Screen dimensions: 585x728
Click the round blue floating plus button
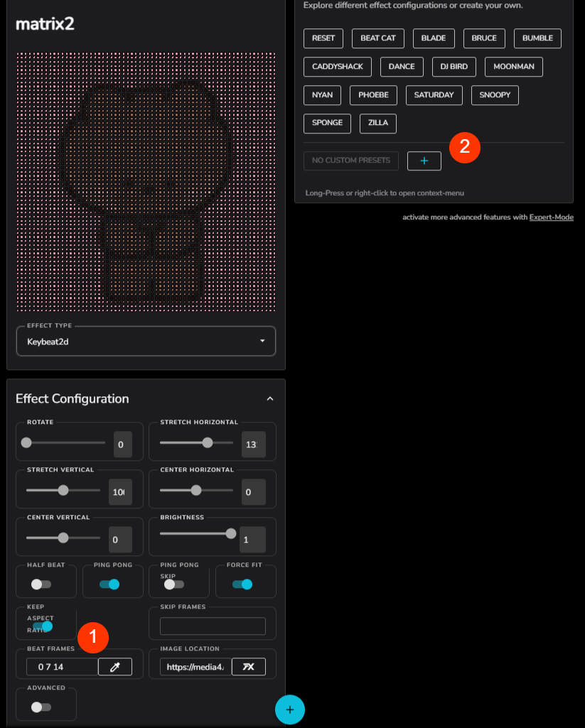(290, 710)
